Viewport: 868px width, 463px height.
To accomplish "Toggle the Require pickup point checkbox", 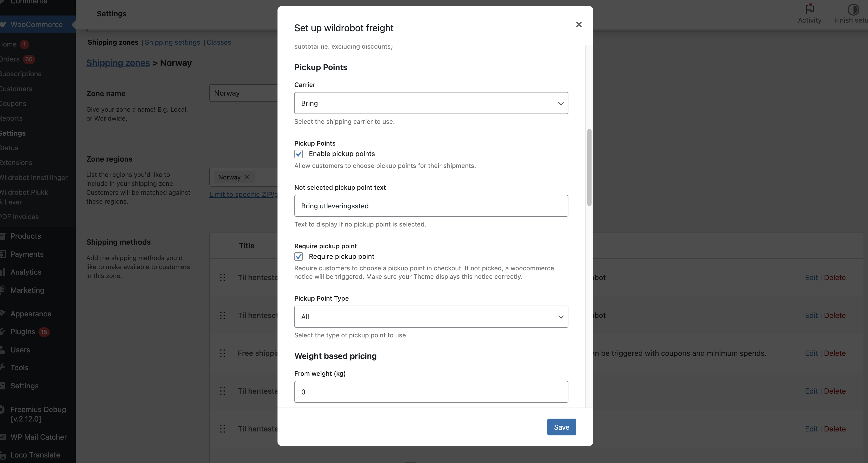I will click(x=299, y=256).
